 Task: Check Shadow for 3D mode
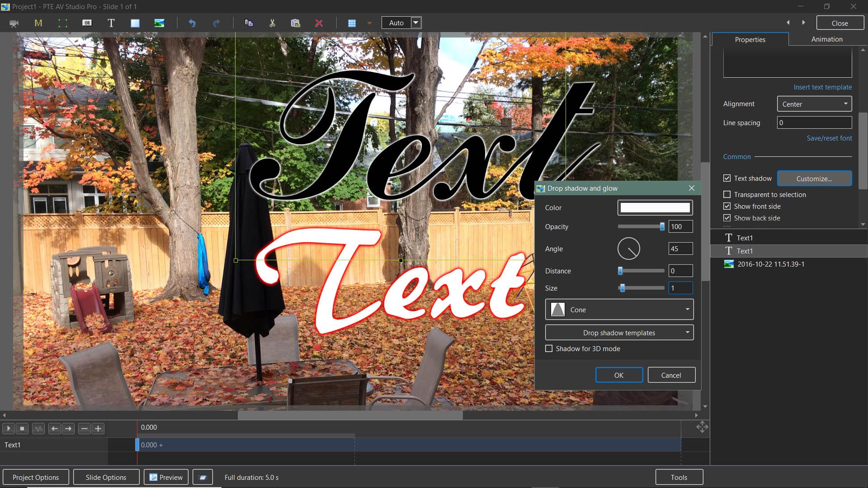(x=549, y=348)
